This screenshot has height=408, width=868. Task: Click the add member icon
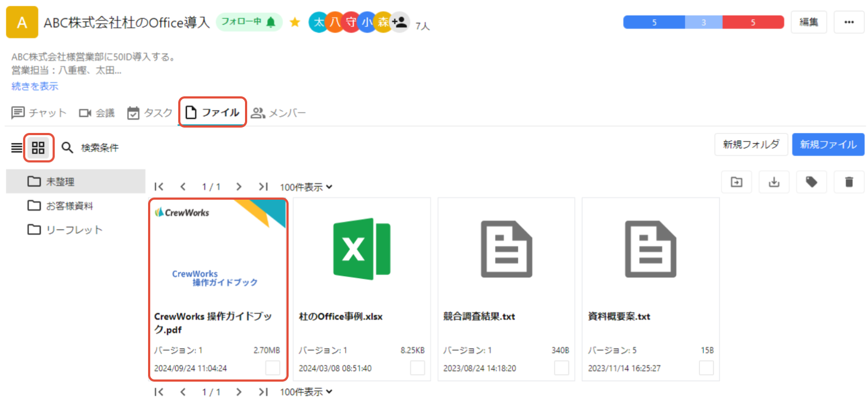[x=400, y=22]
